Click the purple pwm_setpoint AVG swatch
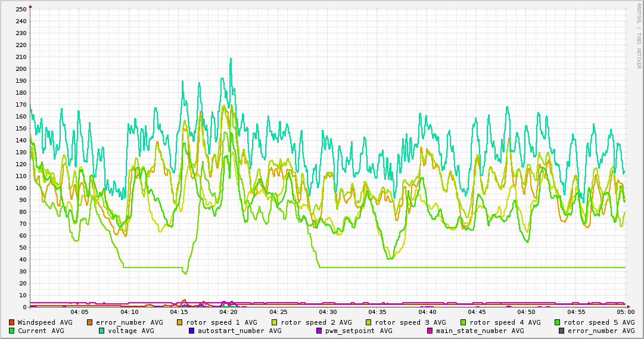The width and height of the screenshot is (644, 339). [x=319, y=331]
